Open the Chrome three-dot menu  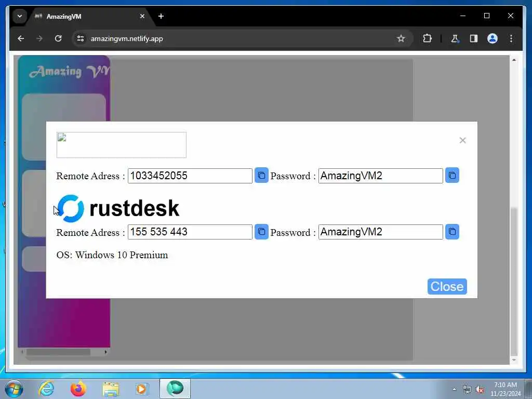coord(511,38)
